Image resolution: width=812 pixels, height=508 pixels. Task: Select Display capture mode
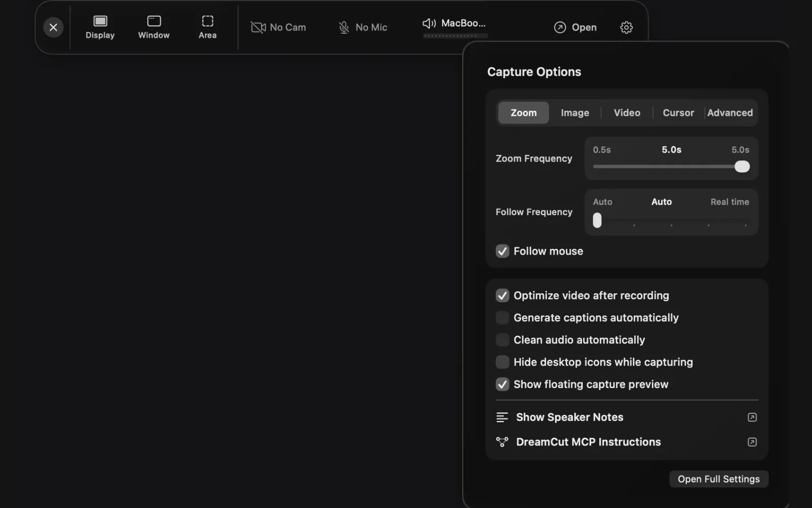click(x=100, y=27)
